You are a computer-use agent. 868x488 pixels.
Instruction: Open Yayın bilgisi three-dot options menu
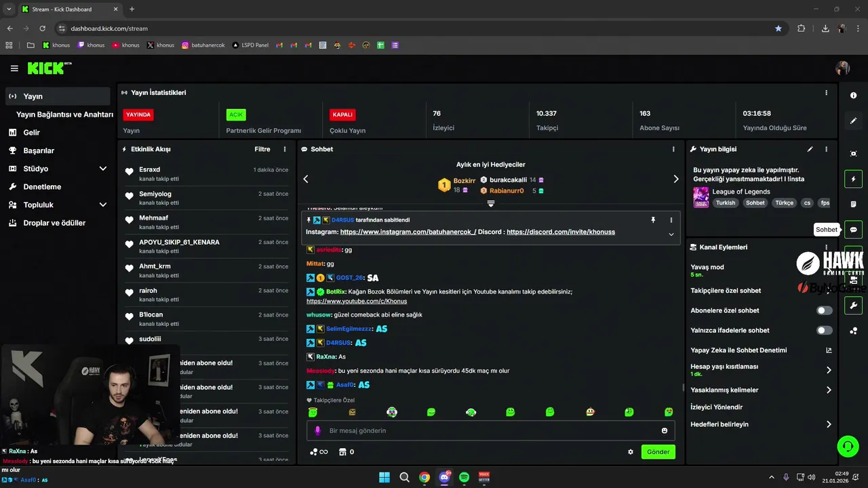tap(826, 149)
